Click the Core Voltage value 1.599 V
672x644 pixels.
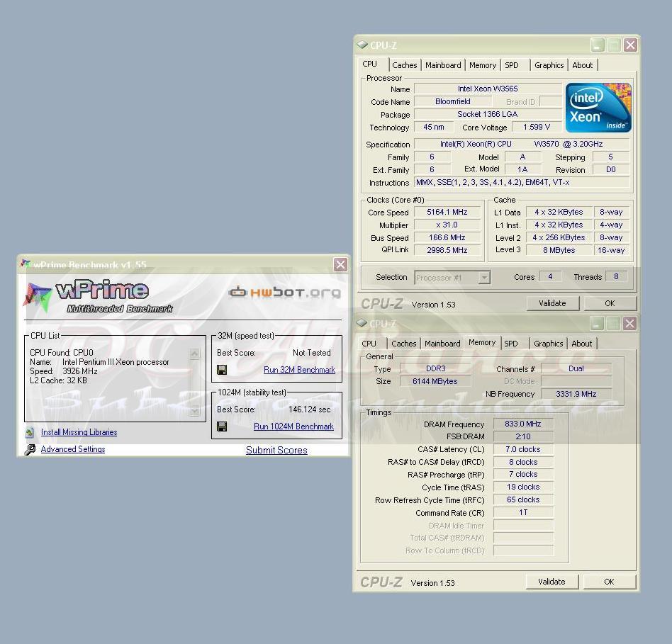pyautogui.click(x=536, y=127)
